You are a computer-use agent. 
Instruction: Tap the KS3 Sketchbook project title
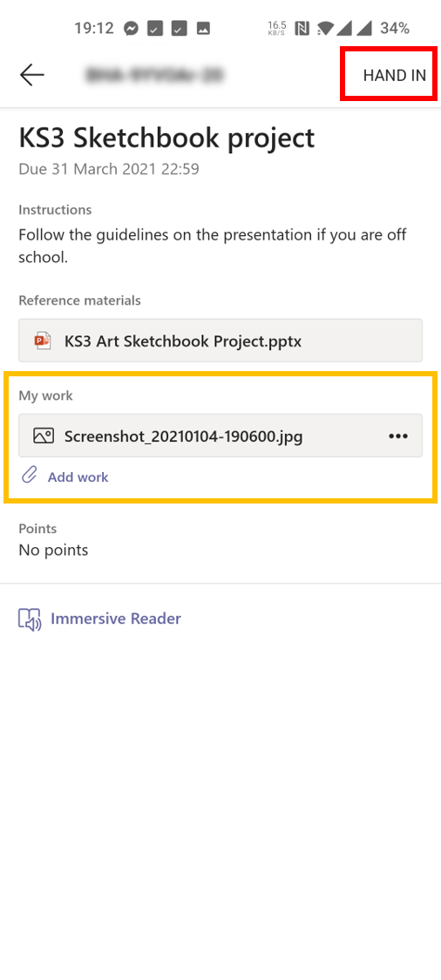tap(166, 139)
